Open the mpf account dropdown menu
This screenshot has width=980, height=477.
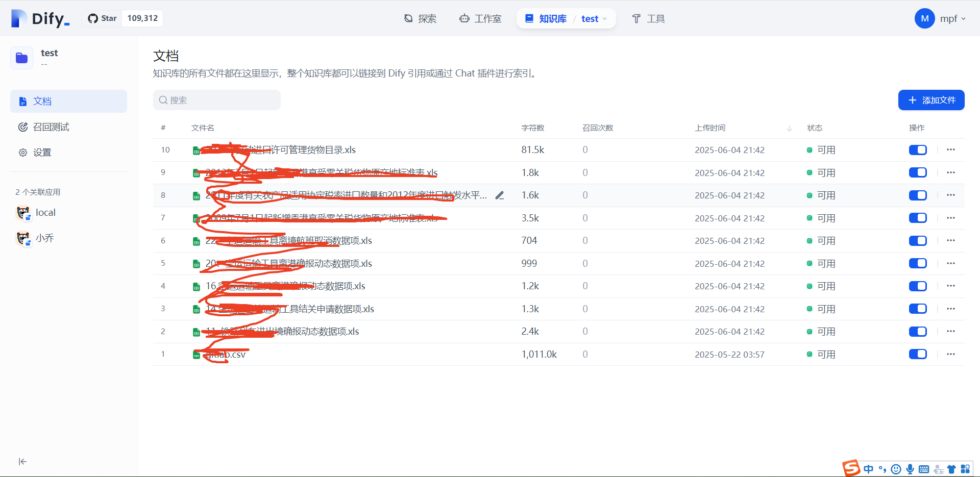pos(941,18)
